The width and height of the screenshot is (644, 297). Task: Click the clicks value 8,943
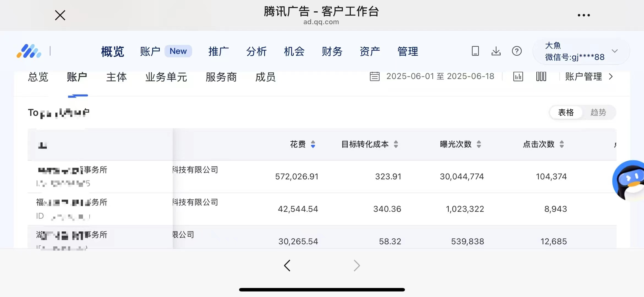(556, 209)
